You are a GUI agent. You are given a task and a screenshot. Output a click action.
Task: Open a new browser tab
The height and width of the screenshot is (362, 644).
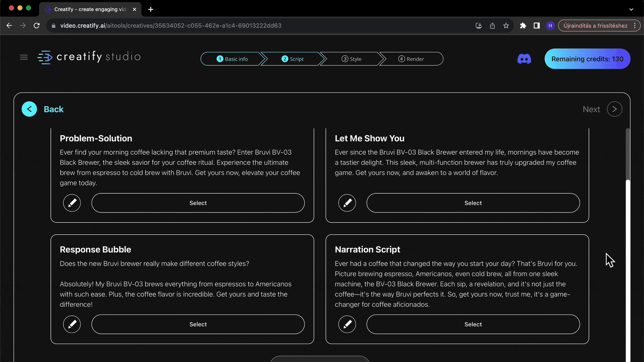tap(151, 9)
